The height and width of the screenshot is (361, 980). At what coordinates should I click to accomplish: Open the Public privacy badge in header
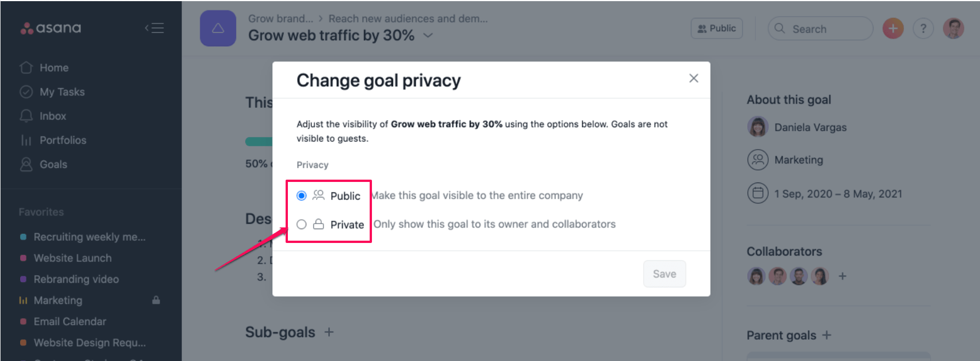(x=717, y=28)
